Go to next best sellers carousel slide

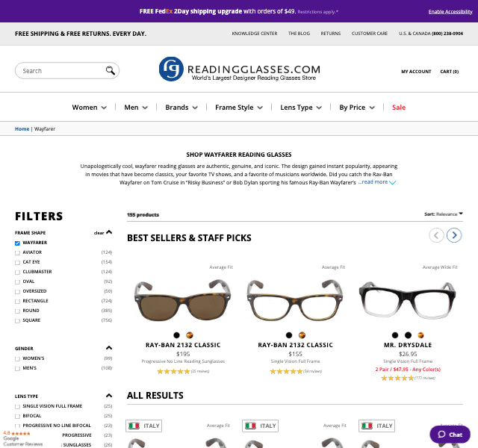[454, 235]
